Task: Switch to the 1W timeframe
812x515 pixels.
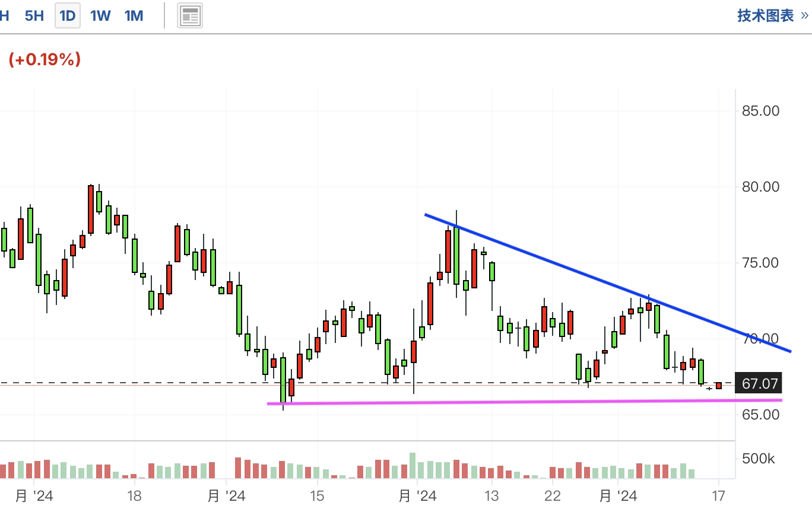Action: tap(100, 16)
